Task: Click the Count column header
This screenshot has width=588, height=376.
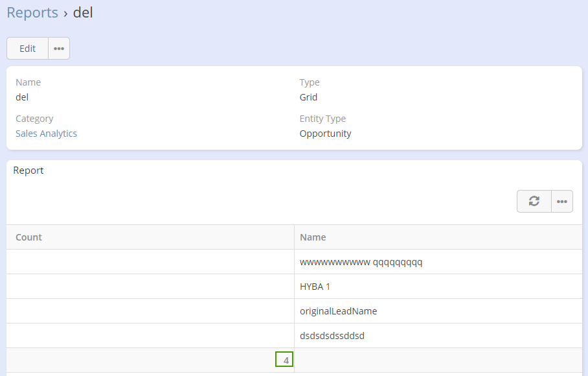Action: pos(28,237)
